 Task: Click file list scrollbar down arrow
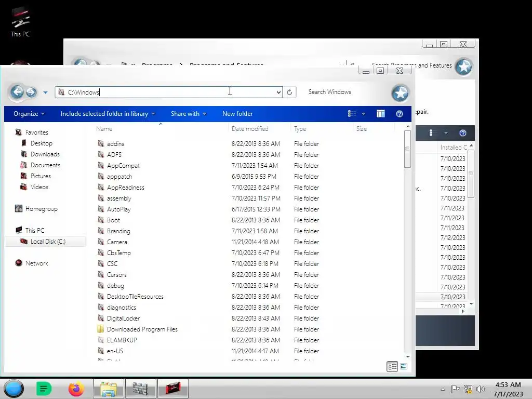pos(408,356)
